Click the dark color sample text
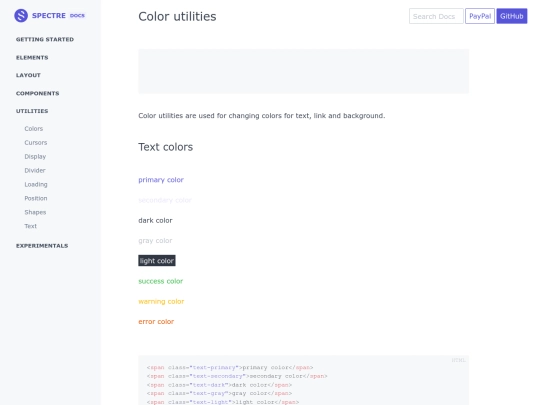Viewport: 540px width, 405px height. [155, 220]
